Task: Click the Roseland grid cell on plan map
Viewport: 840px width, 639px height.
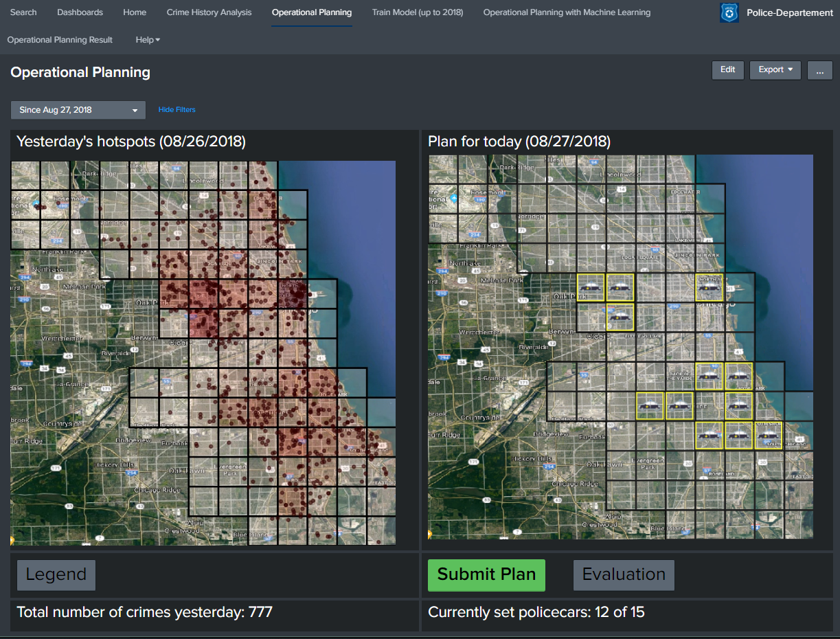Action: 709,465
